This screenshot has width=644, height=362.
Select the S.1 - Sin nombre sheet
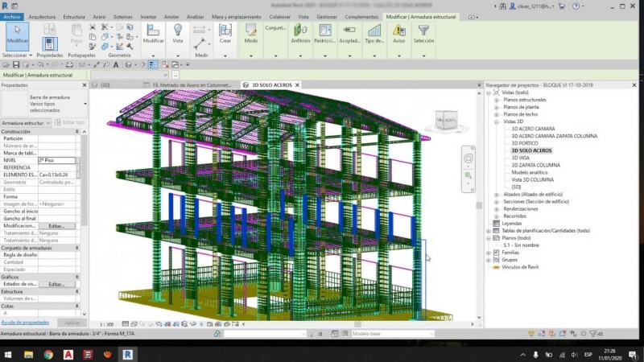pyautogui.click(x=521, y=245)
